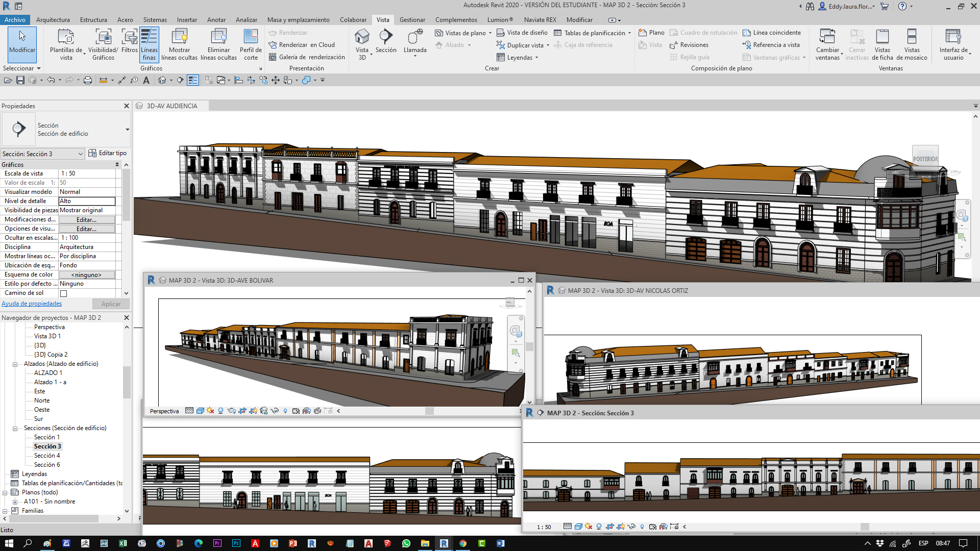Click Ayuda de propiedades link
Viewport: 980px width, 551px height.
pyautogui.click(x=31, y=303)
